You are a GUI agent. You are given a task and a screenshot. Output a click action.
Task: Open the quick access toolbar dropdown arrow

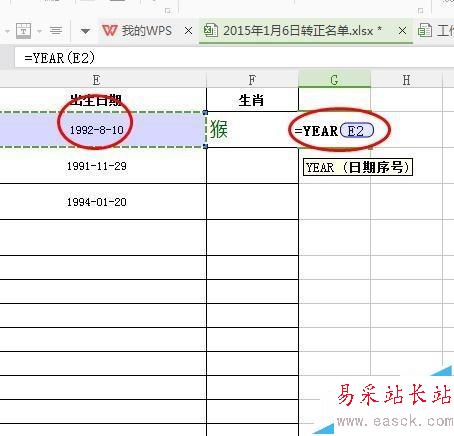coord(85,31)
